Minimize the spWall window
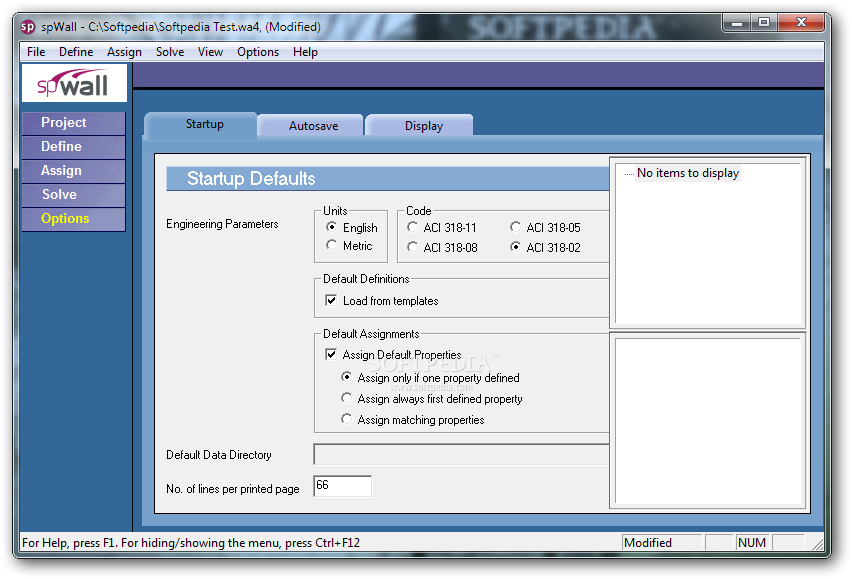 click(x=737, y=23)
